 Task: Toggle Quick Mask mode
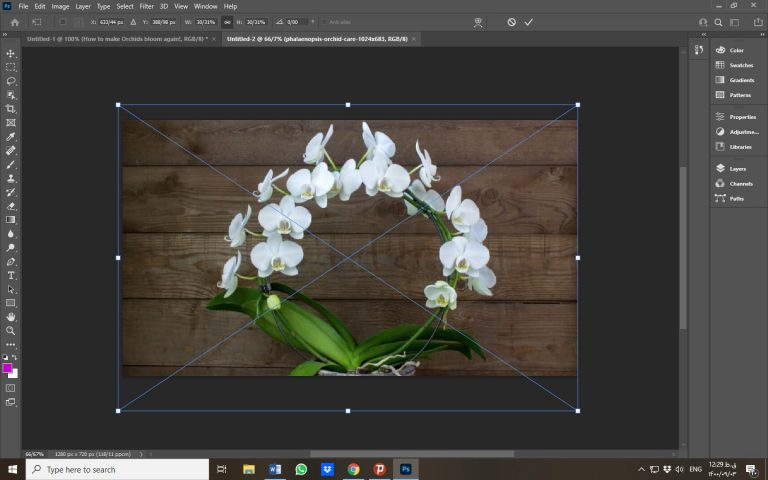[x=11, y=388]
